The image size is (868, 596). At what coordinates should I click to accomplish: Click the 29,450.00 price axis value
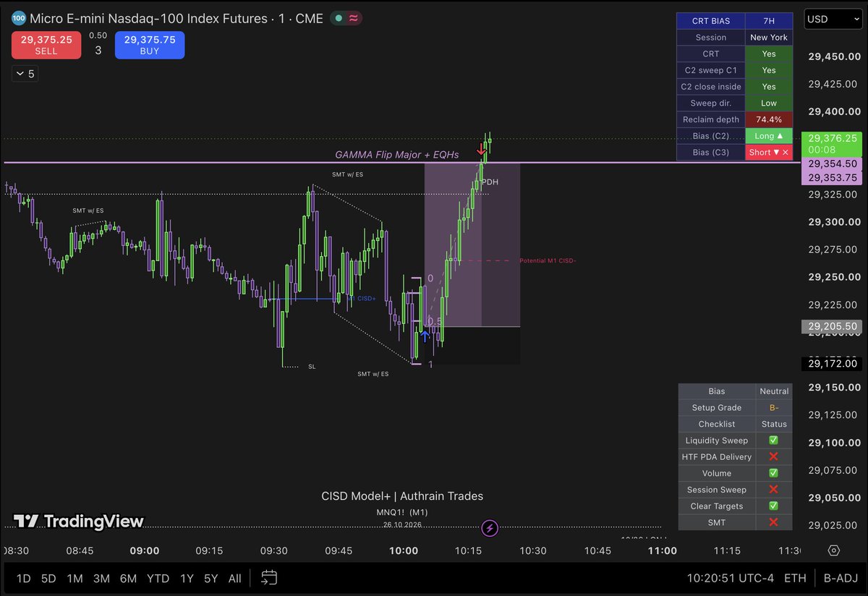pyautogui.click(x=833, y=56)
